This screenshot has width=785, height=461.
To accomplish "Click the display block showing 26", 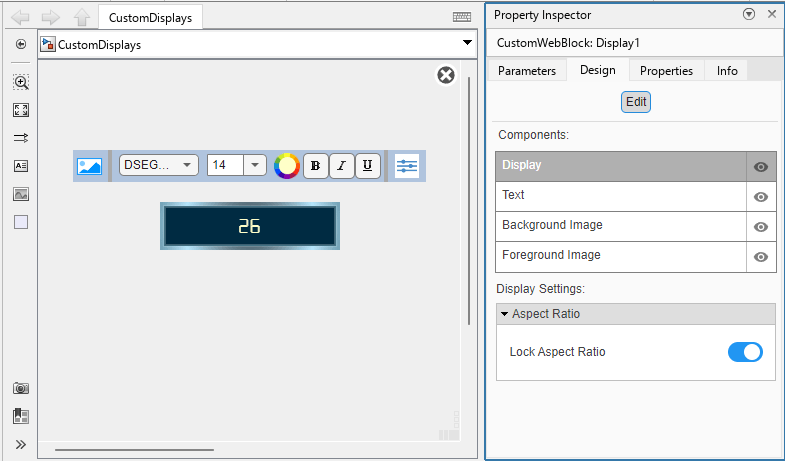I will (x=250, y=226).
